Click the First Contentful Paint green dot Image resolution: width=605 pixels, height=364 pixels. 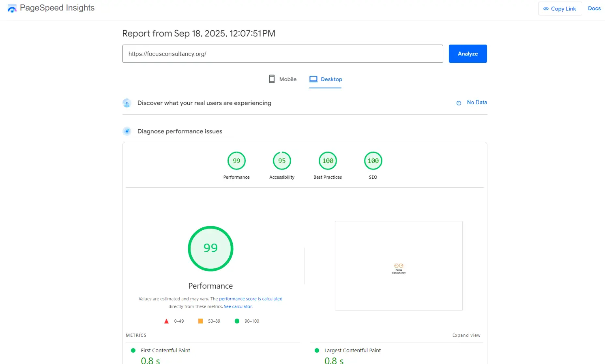click(133, 350)
